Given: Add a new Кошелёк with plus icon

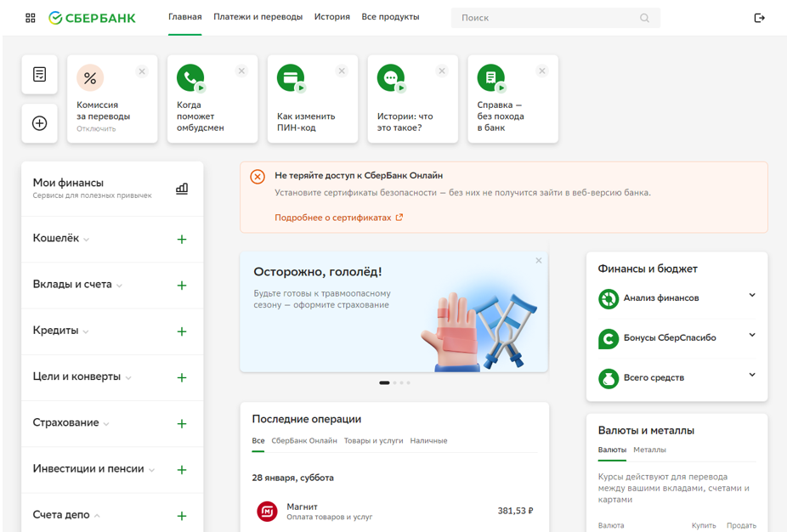Looking at the screenshot, I should (182, 240).
